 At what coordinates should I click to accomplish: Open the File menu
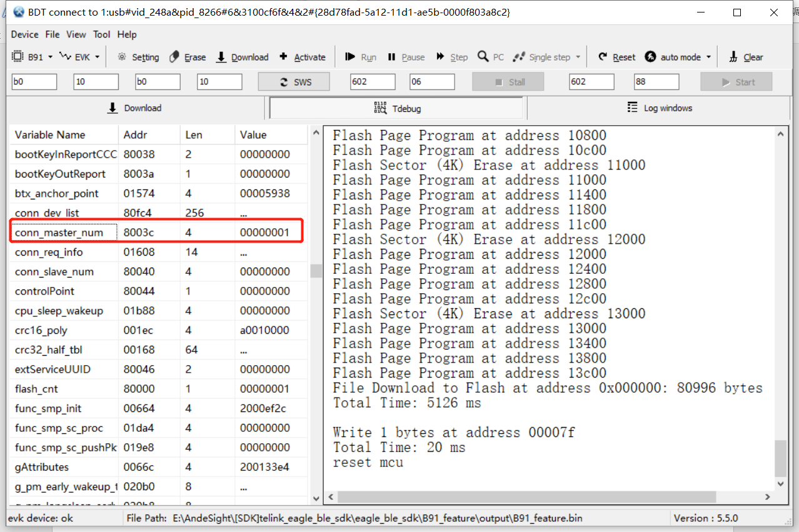tap(53, 34)
